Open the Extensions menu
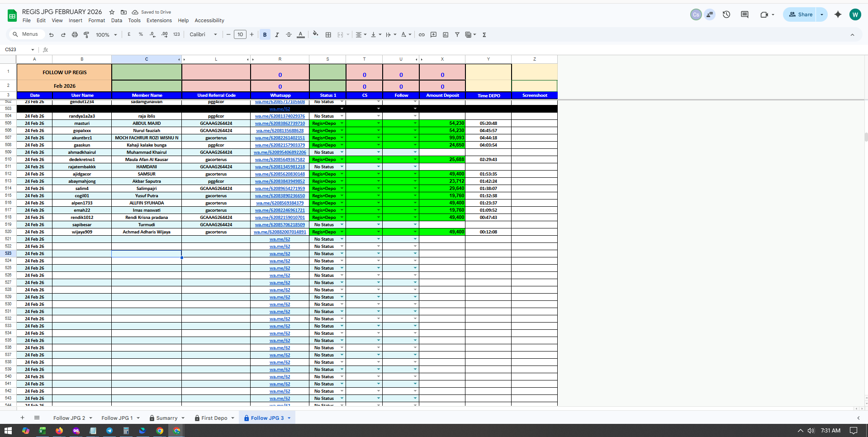 pos(159,20)
